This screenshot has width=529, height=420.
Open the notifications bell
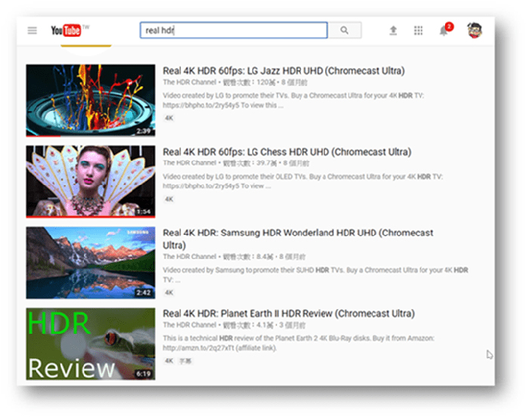click(444, 31)
